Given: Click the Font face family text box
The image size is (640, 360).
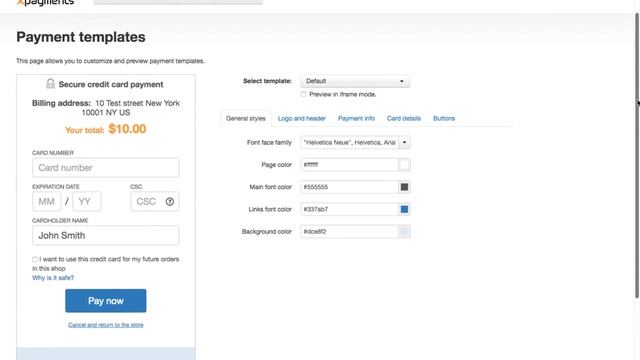Looking at the screenshot, I should tap(349, 142).
